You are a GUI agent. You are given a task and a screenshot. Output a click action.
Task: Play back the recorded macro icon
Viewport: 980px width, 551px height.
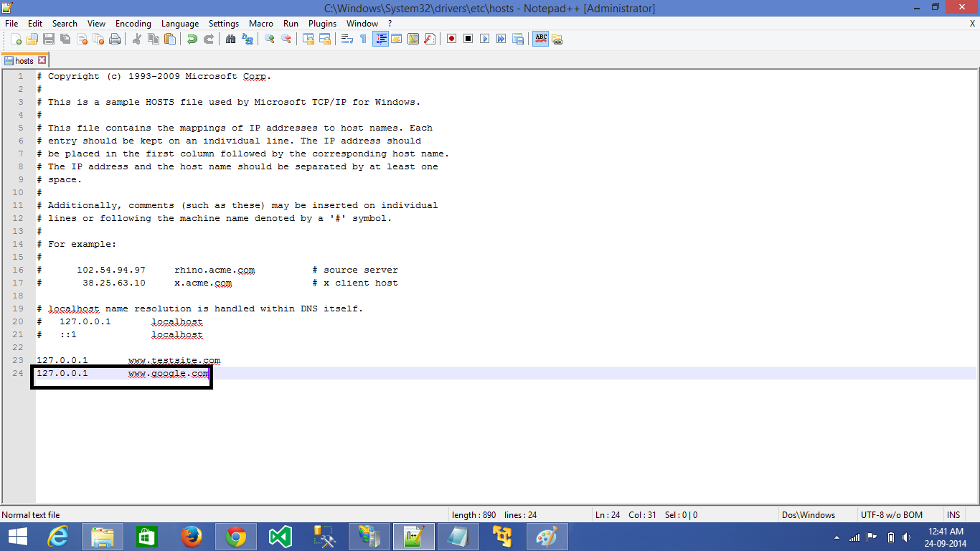point(484,39)
